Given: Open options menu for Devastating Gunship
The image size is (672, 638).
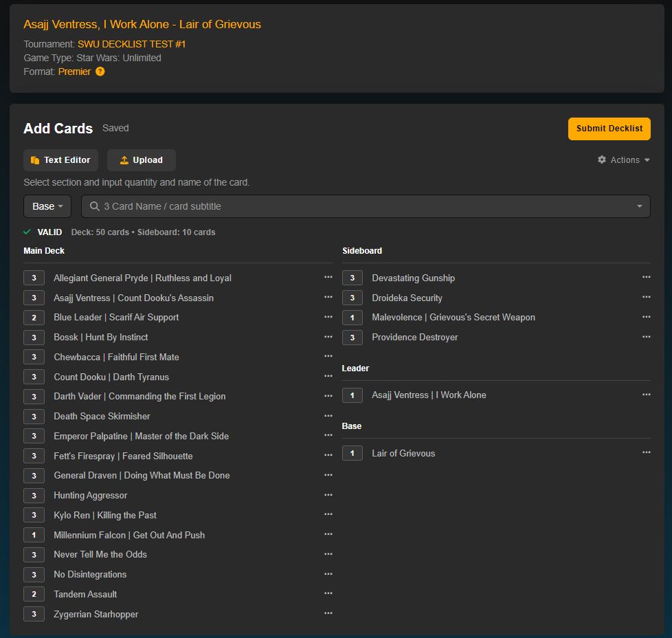Looking at the screenshot, I should coord(647,278).
